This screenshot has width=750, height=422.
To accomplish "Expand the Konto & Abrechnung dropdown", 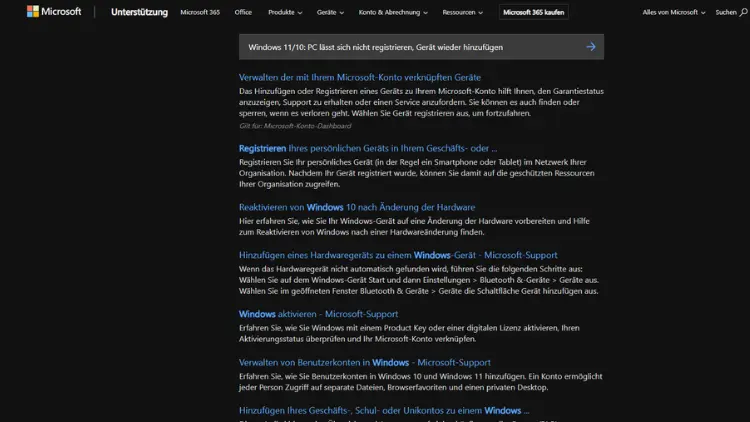I will coord(393,12).
